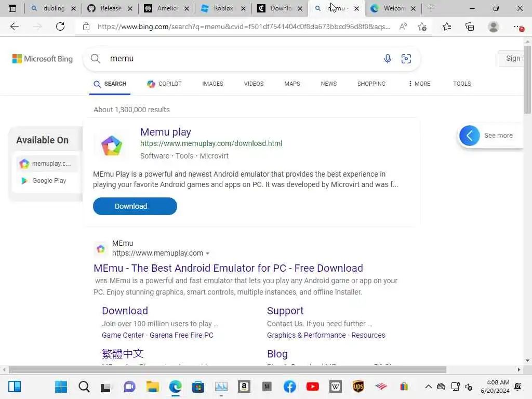Viewport: 532px width, 399px height.
Task: Open File Explorer from the taskbar
Action: [x=152, y=387]
